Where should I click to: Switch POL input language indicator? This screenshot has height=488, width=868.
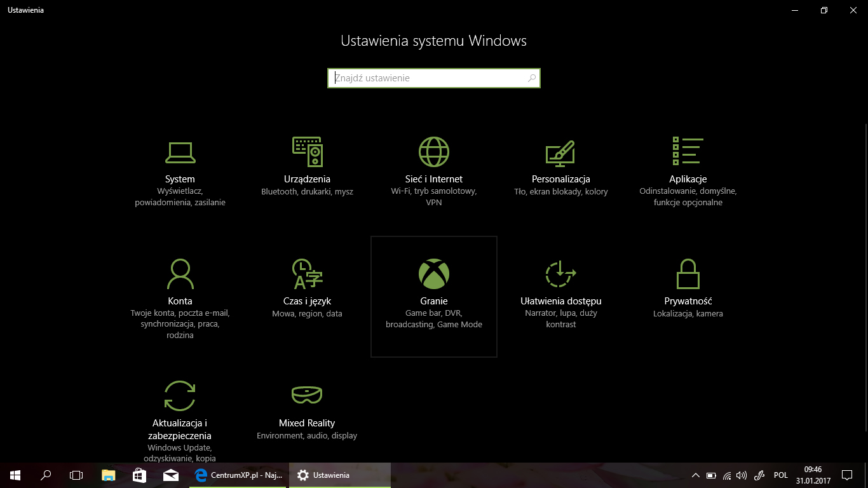[x=781, y=475]
